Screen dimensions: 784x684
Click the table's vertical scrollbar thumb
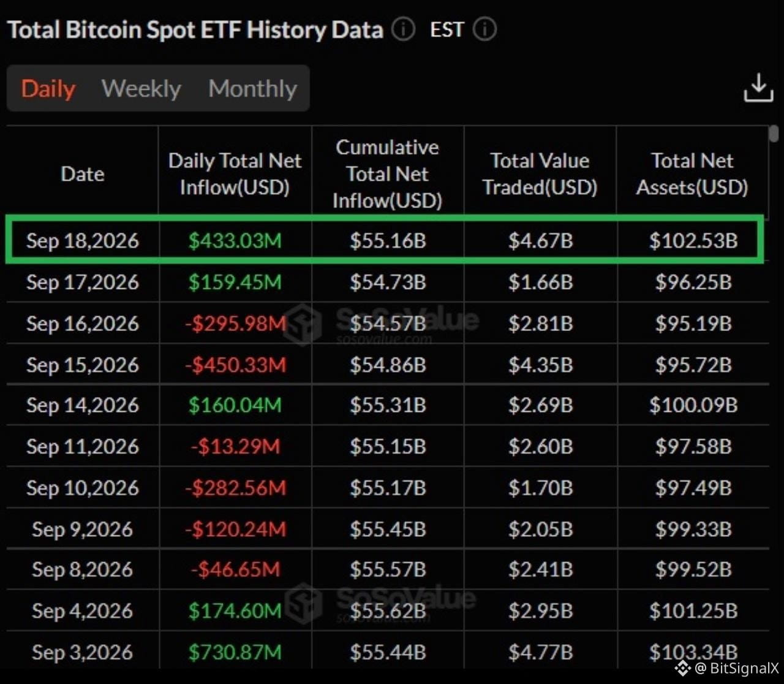775,134
